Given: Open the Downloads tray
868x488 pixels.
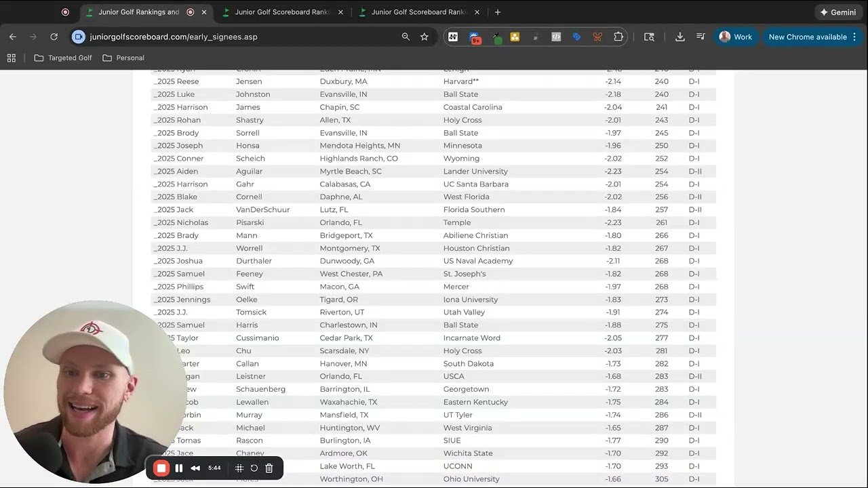Looking at the screenshot, I should [x=680, y=37].
